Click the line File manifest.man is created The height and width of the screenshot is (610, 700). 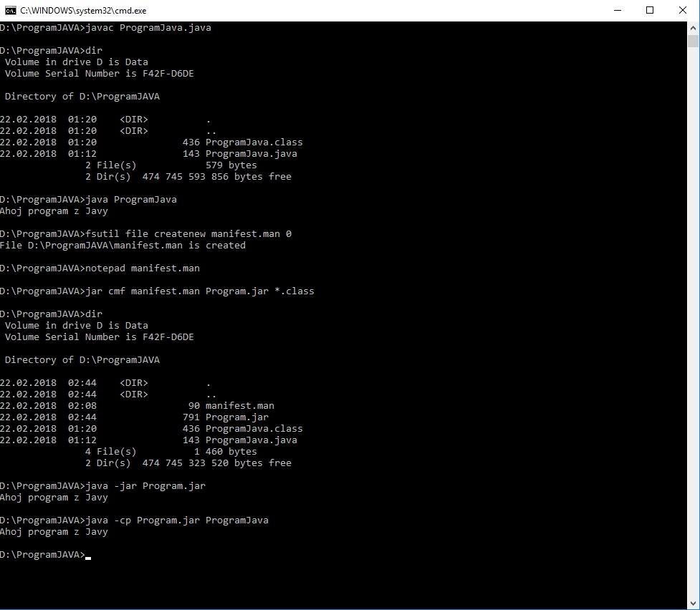[x=123, y=246]
